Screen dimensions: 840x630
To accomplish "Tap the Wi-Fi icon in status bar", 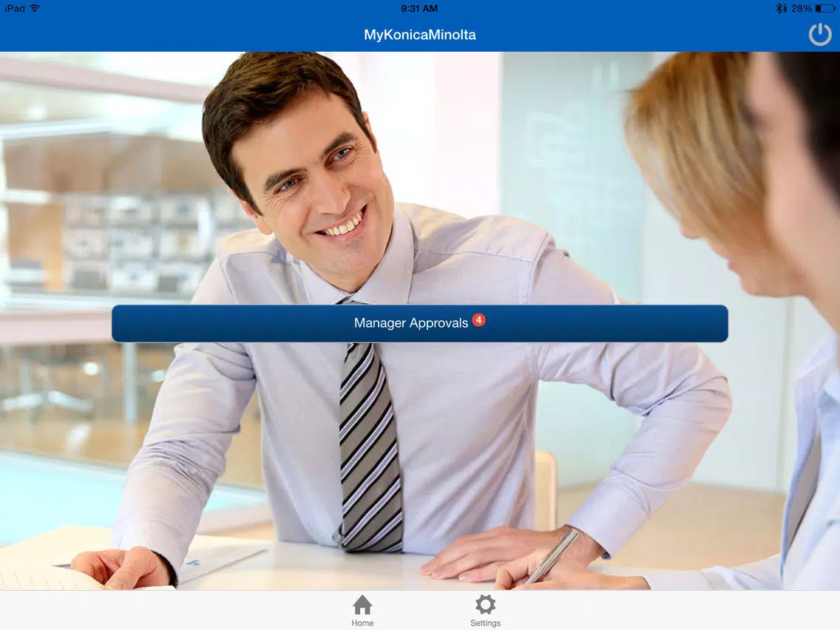I will coord(35,8).
